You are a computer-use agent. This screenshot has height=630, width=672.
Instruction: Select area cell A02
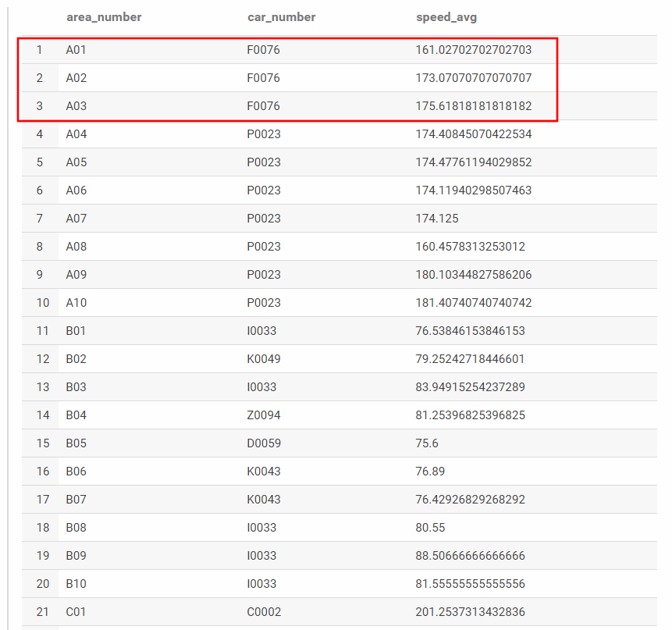pos(76,78)
